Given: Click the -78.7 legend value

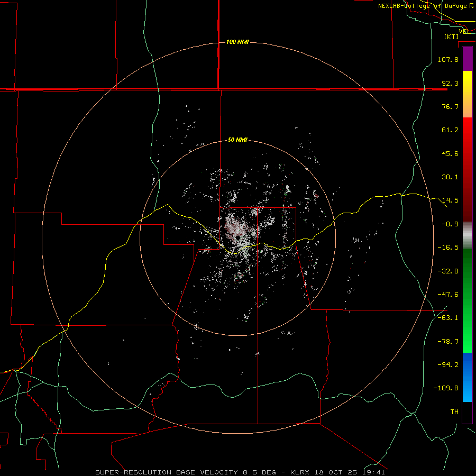Looking at the screenshot, I should point(448,342).
